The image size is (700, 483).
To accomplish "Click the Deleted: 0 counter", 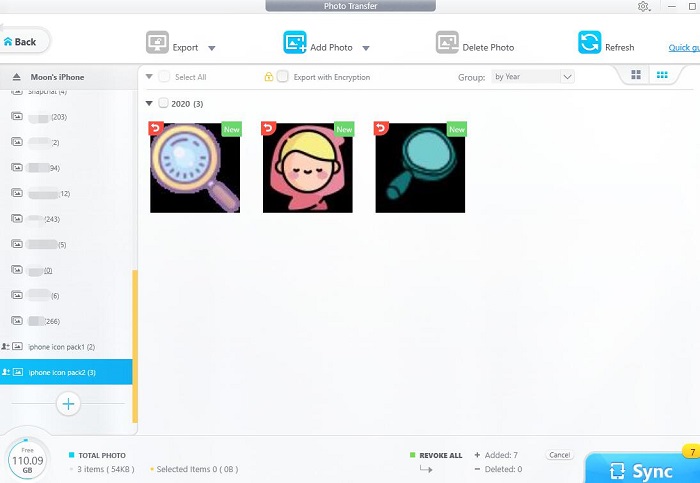I will (498, 469).
